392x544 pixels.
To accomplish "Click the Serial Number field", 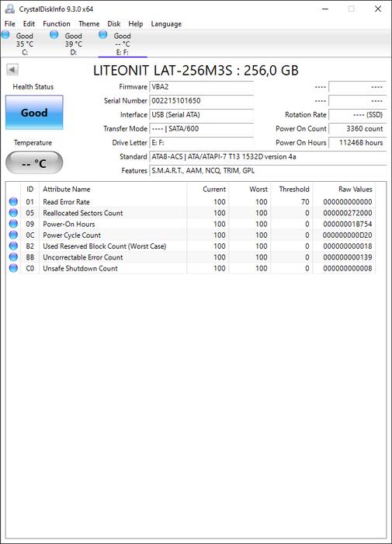I will point(201,100).
